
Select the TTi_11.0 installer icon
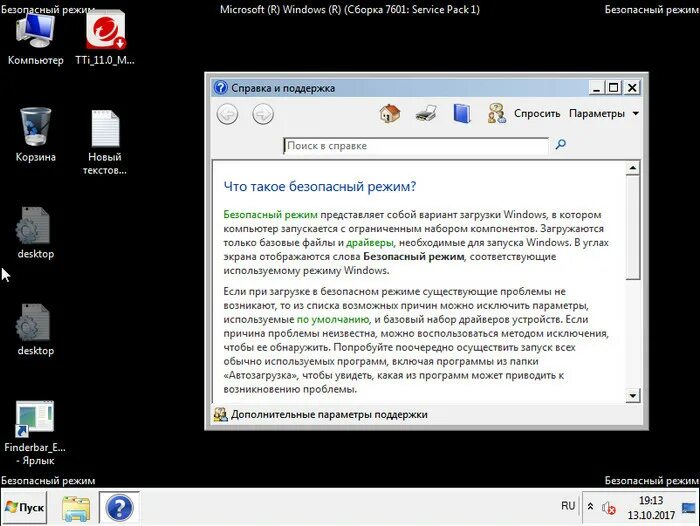(x=105, y=39)
